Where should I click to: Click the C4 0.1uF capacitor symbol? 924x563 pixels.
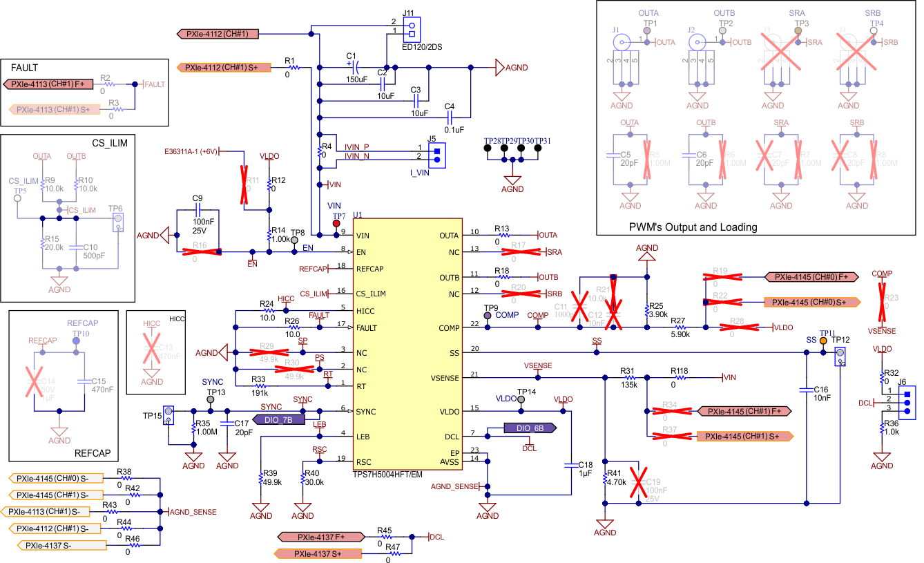tap(450, 117)
